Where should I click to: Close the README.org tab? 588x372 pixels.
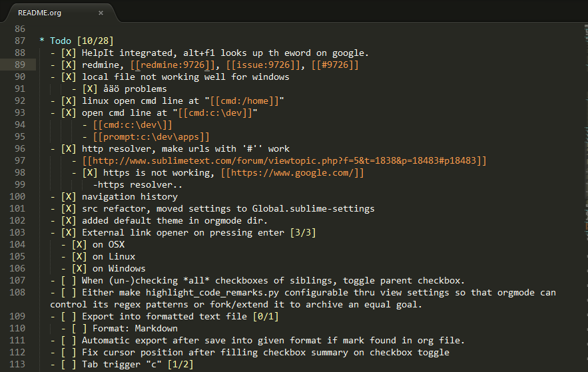pos(101,13)
